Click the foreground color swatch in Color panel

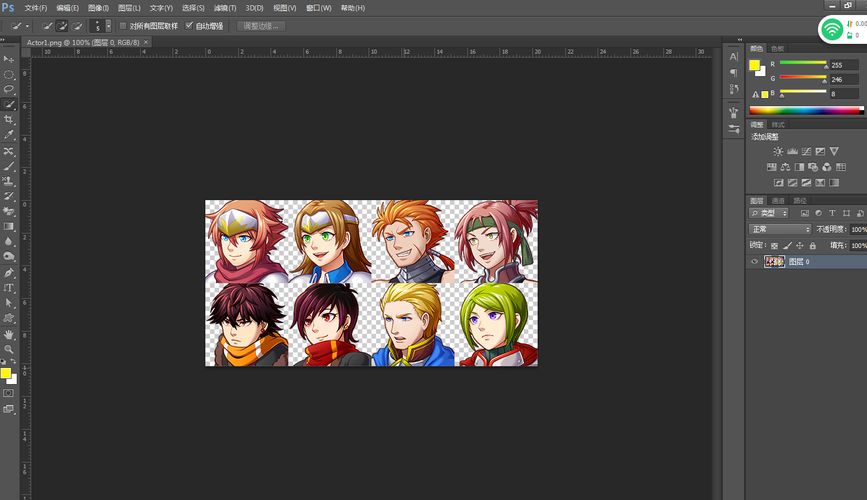pos(754,65)
